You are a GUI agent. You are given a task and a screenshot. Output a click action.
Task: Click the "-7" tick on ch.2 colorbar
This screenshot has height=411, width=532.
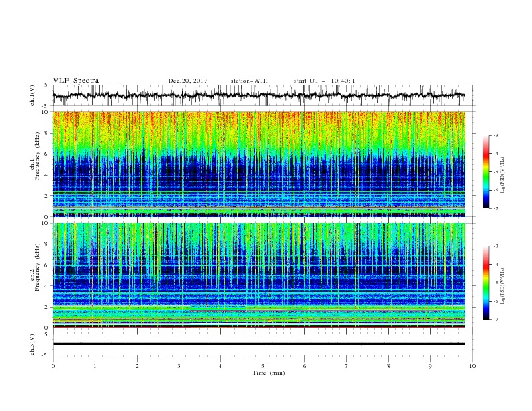(495, 320)
